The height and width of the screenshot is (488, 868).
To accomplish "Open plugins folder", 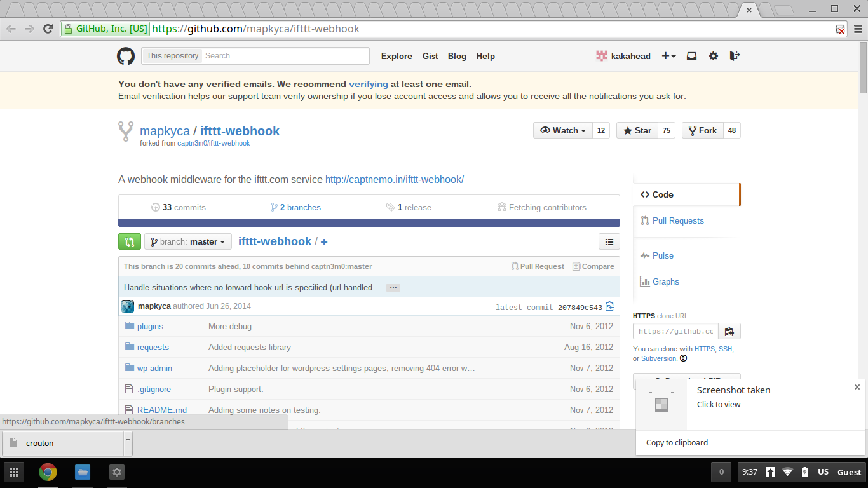I will 150,326.
